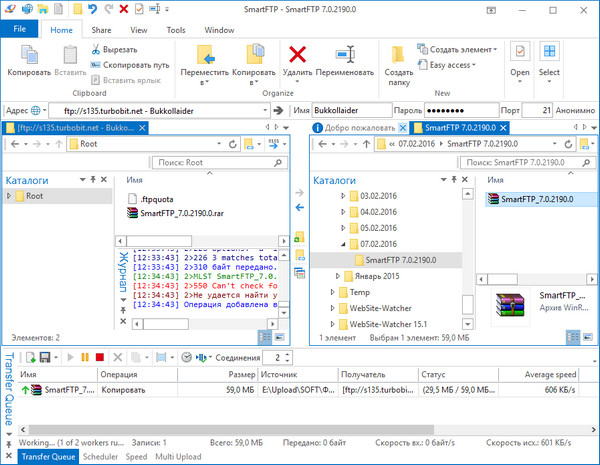Collapse the 07.02.2016 folder tree node
Viewport: 600px width, 465px height.
(x=341, y=243)
